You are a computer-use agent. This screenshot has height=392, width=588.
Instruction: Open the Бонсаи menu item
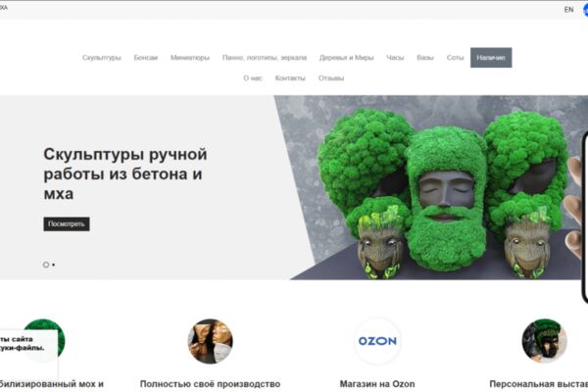coord(145,58)
